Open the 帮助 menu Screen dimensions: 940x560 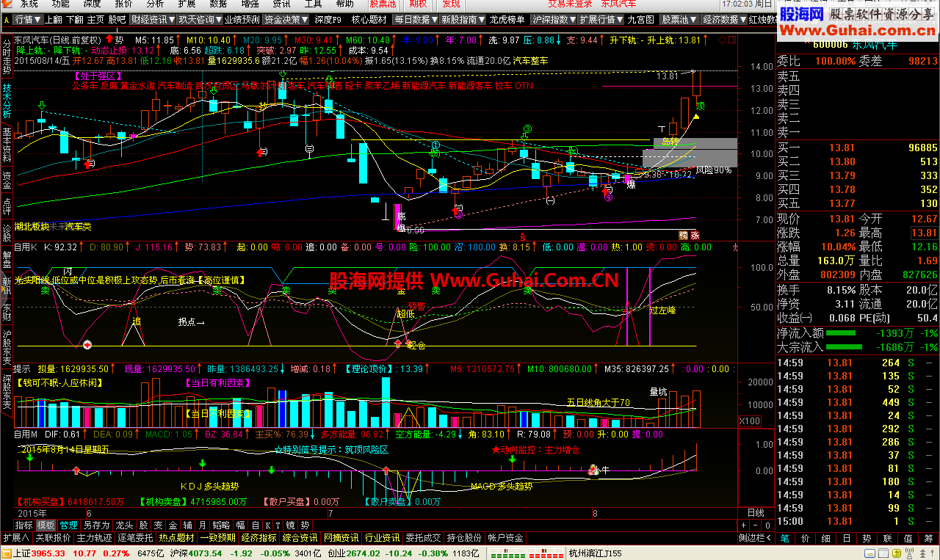point(344,4)
